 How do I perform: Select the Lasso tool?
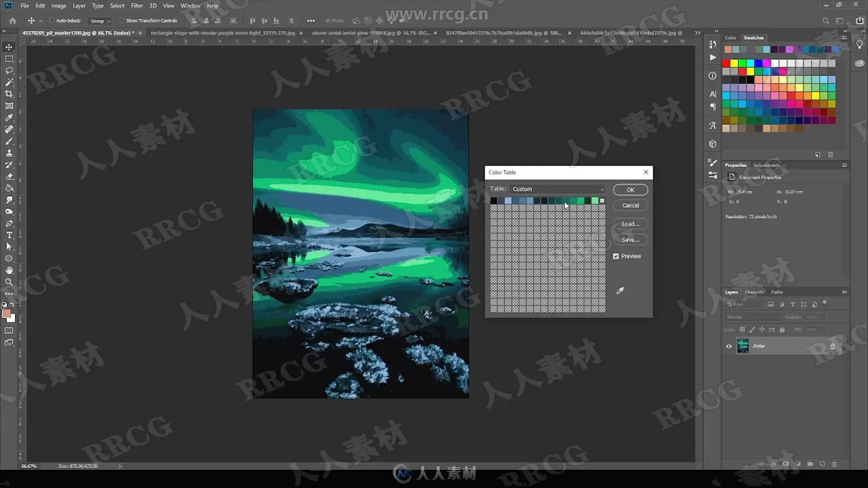pyautogui.click(x=9, y=70)
